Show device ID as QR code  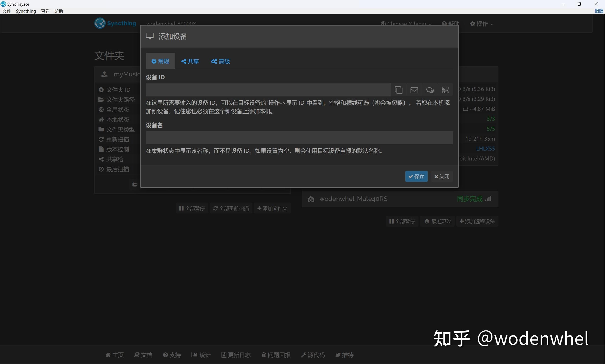click(x=445, y=90)
